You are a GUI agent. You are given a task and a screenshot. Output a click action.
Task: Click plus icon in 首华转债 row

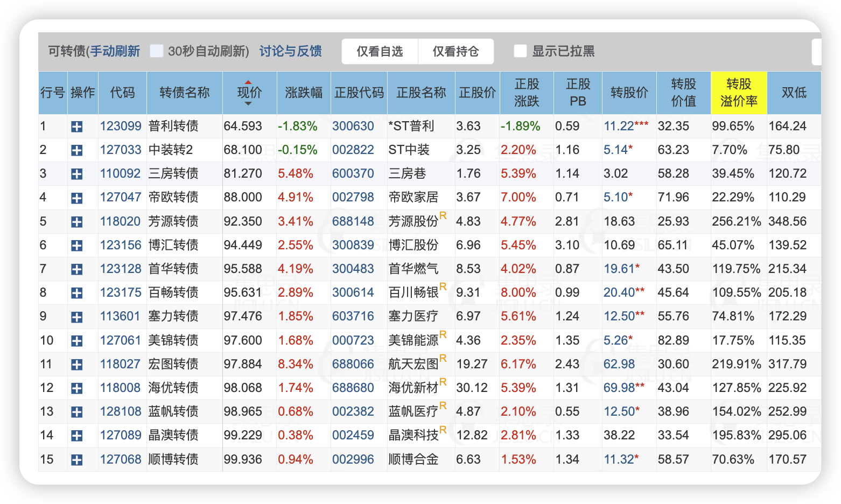tap(77, 269)
